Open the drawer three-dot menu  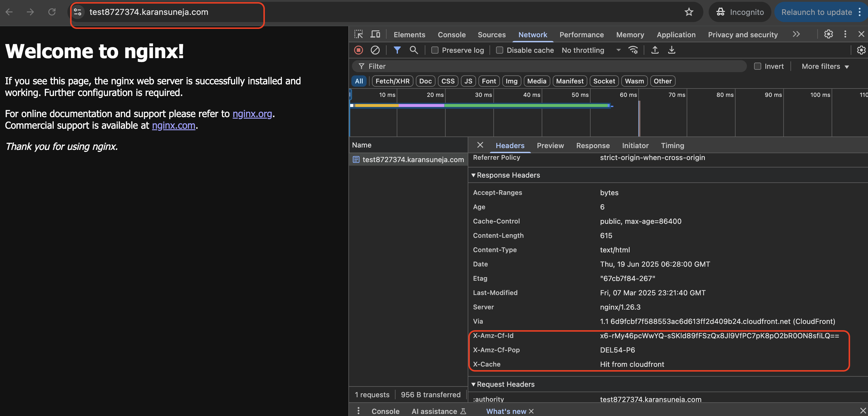point(358,411)
